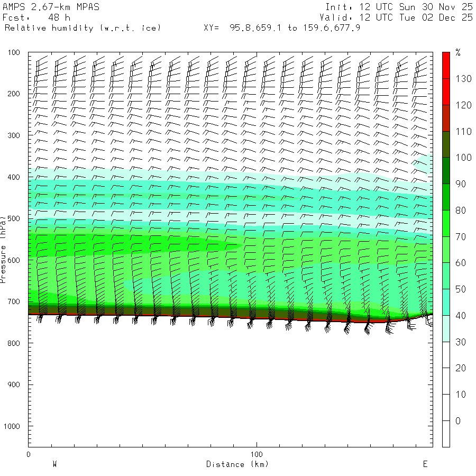Click the 'AMPS 2.67-km MPAS' title text
Image resolution: width=476 pixels, height=476 pixels.
pos(51,7)
